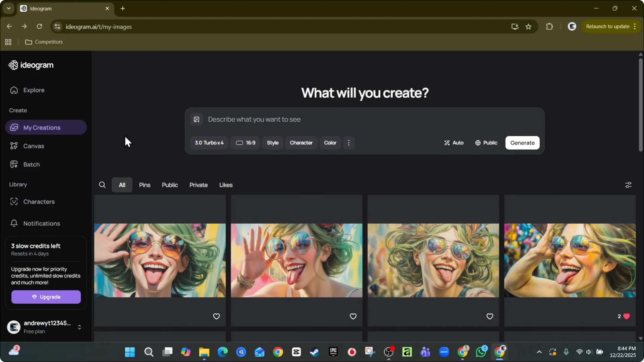Image resolution: width=644 pixels, height=362 pixels.
Task: Open the grid filter options icon
Action: [628, 185]
